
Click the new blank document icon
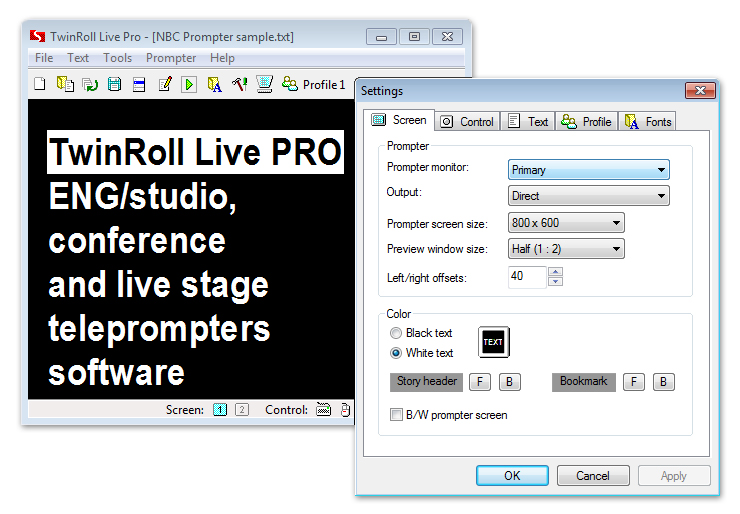point(40,85)
